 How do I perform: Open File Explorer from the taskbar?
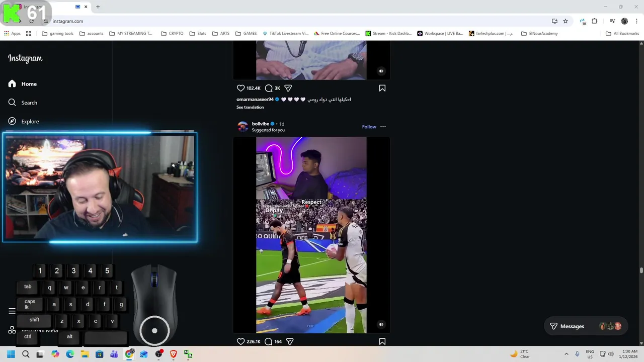coord(85,354)
